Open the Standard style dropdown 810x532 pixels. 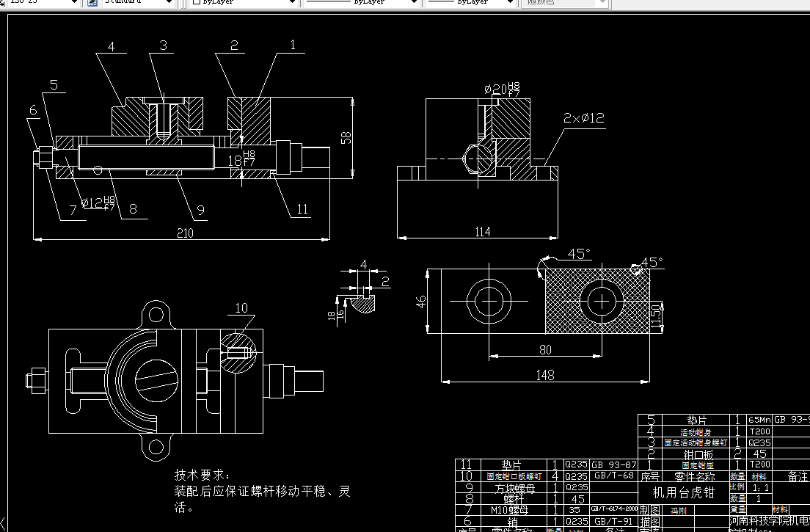pyautogui.click(x=170, y=2)
